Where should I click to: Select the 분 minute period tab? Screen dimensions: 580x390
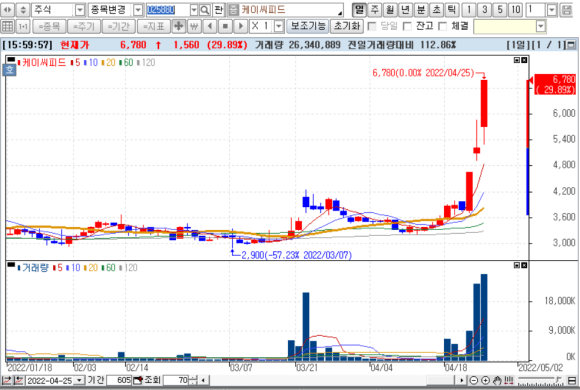[421, 10]
